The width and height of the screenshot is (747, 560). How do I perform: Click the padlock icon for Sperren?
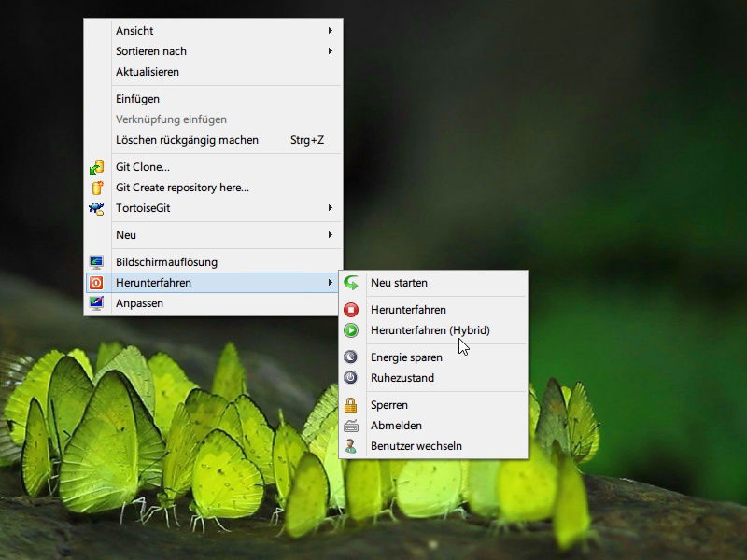click(x=351, y=405)
